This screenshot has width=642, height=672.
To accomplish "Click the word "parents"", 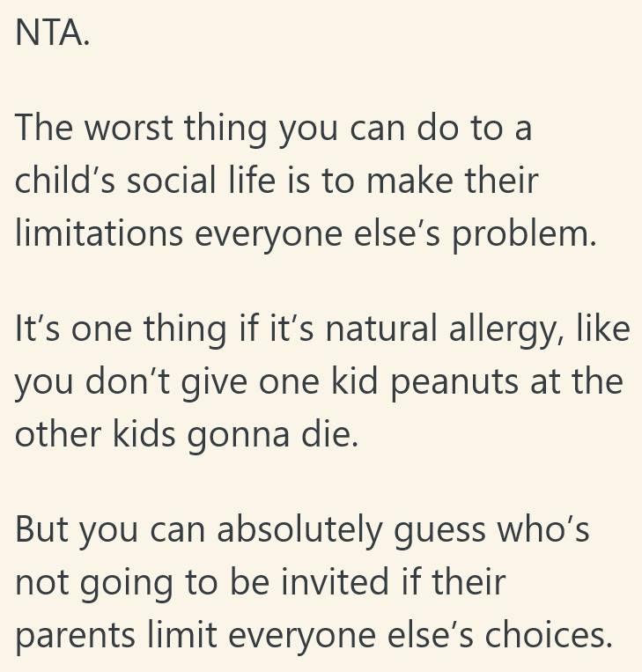I will coord(73,636).
